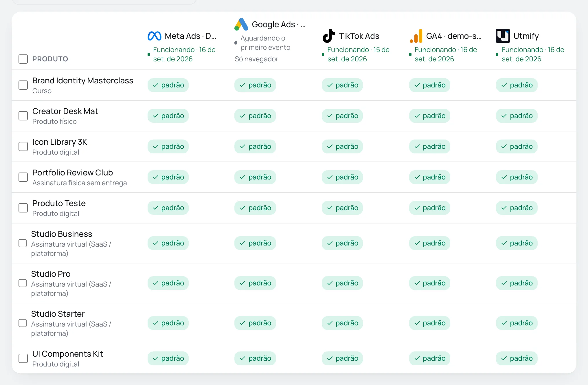Click the 'Só navegador' label
588x385 pixels.
[256, 59]
